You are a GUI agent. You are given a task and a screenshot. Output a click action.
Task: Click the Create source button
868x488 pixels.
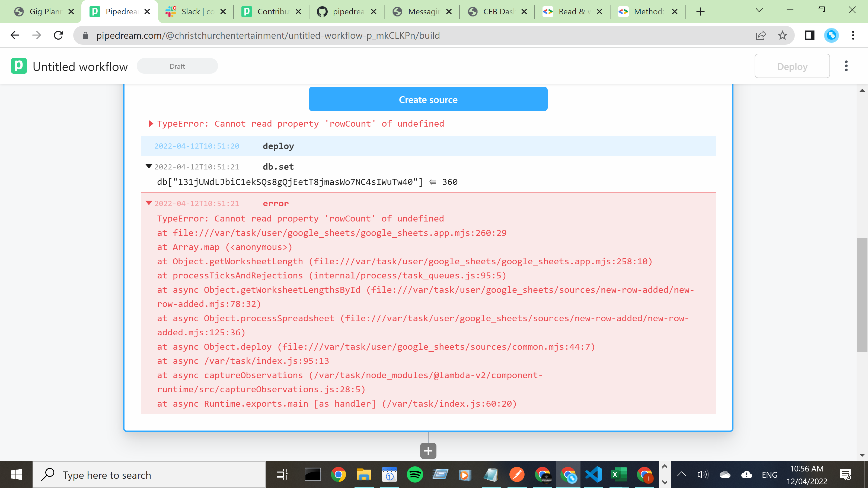coord(428,99)
